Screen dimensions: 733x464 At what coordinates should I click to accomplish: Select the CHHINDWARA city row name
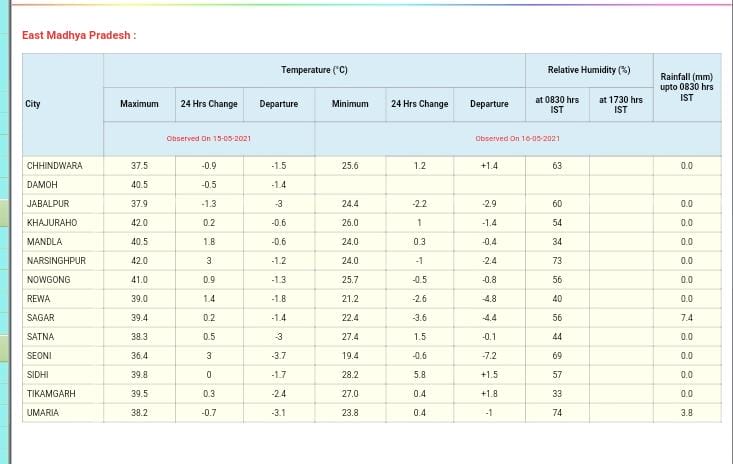click(55, 165)
